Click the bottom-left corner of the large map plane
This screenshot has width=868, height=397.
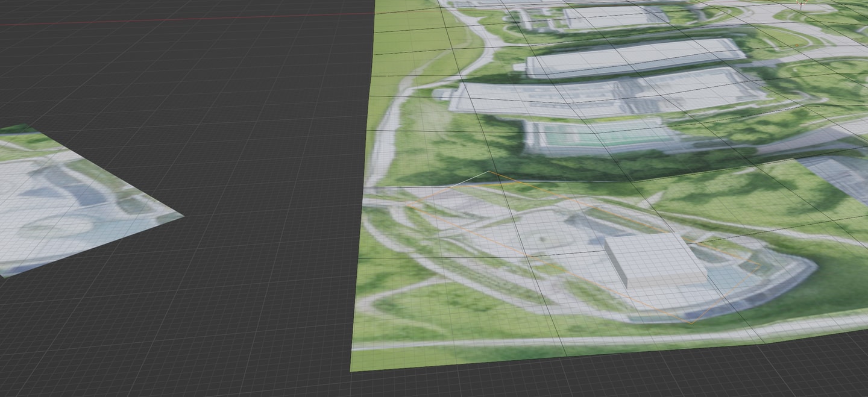tap(352, 370)
